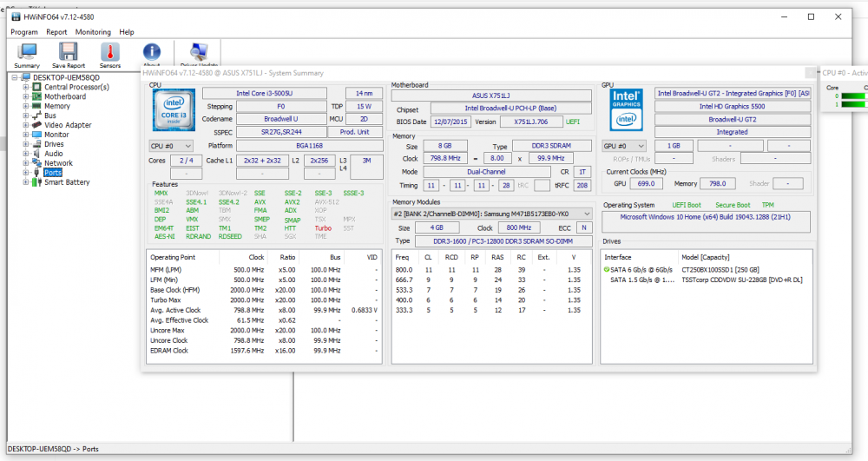The height and width of the screenshot is (461, 868).
Task: Open the Monitoring menu
Action: (93, 32)
